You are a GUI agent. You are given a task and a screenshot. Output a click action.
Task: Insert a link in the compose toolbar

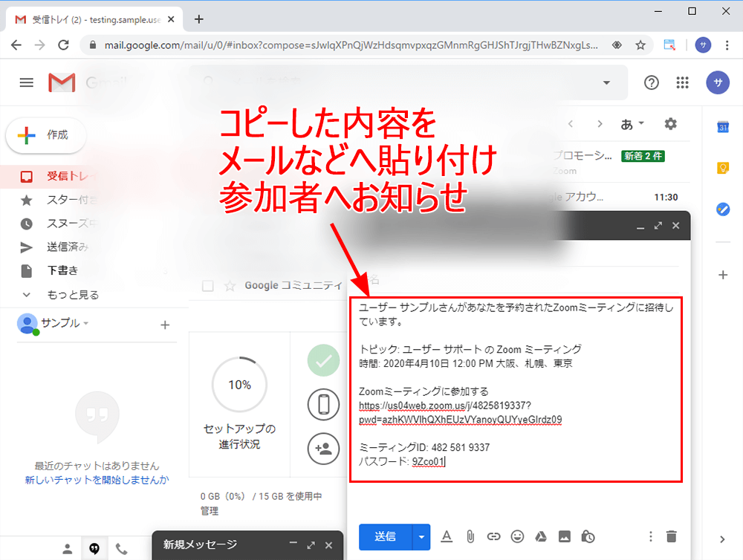click(x=493, y=536)
